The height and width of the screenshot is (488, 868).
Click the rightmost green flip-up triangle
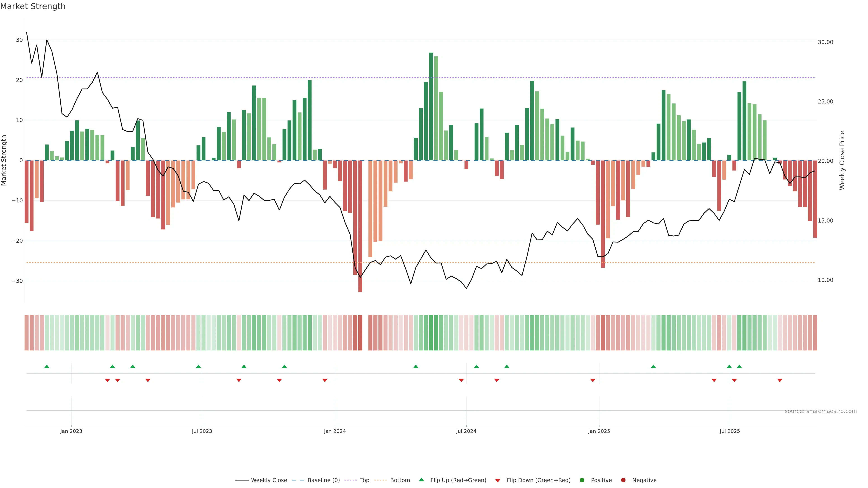[x=739, y=366]
